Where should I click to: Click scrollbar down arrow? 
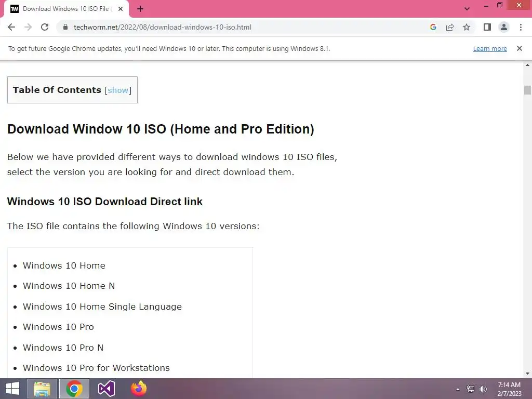[527, 374]
